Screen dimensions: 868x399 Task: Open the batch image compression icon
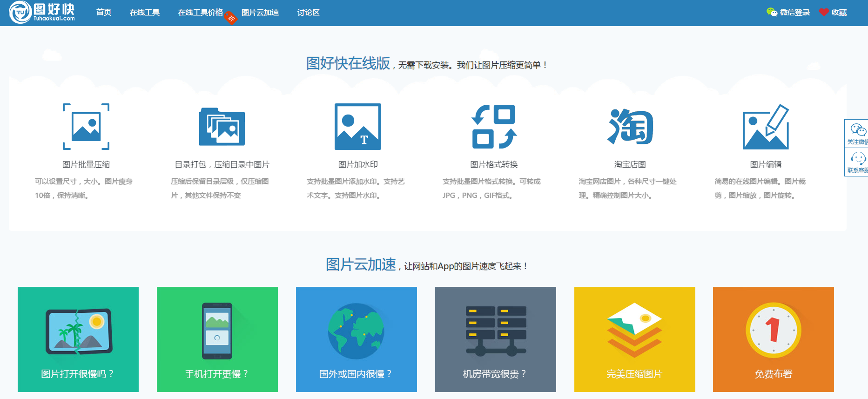point(86,127)
